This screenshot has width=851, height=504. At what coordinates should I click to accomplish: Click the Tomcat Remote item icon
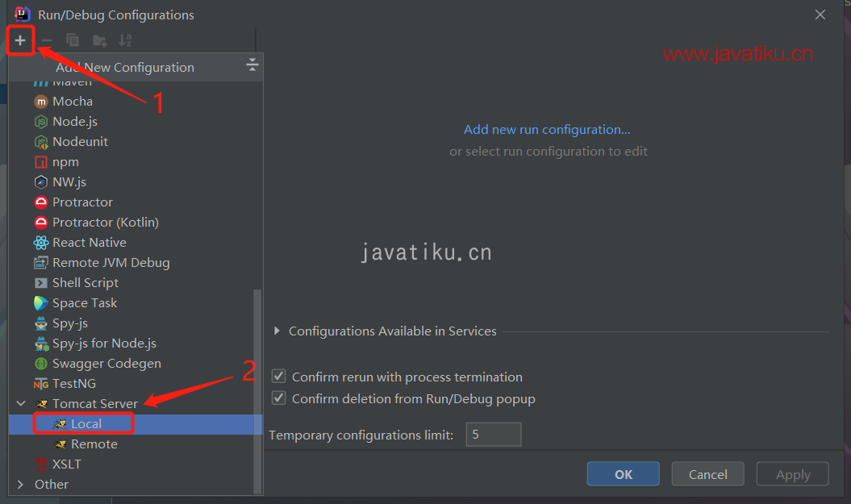coord(60,444)
